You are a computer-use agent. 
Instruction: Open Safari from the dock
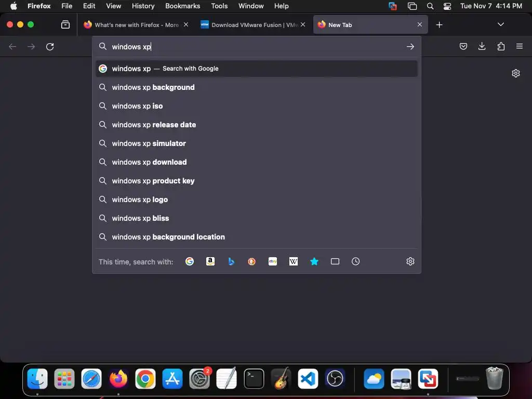[x=91, y=379]
